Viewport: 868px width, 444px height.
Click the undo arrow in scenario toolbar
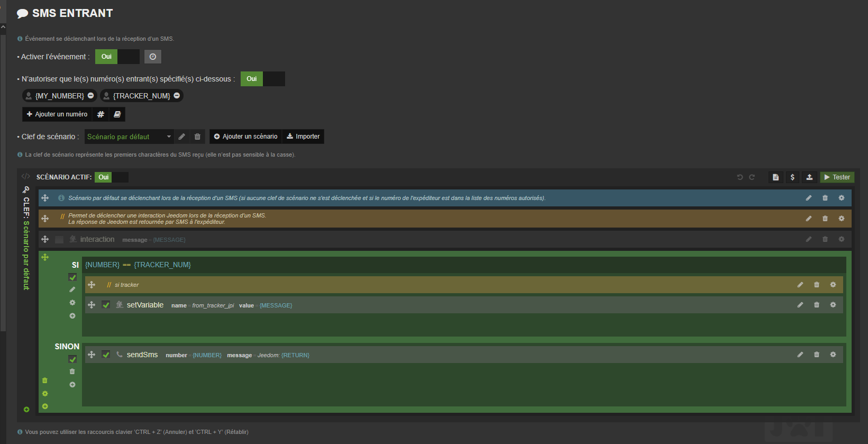coord(740,177)
